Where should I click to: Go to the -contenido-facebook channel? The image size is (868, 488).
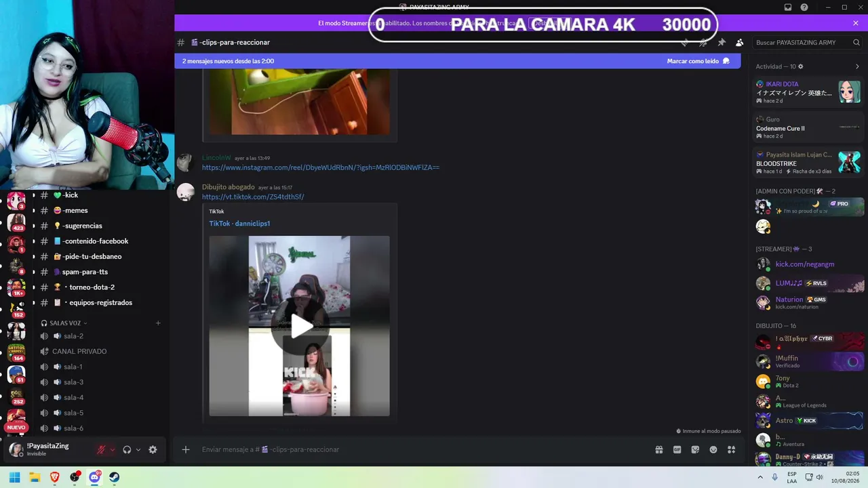(x=102, y=241)
